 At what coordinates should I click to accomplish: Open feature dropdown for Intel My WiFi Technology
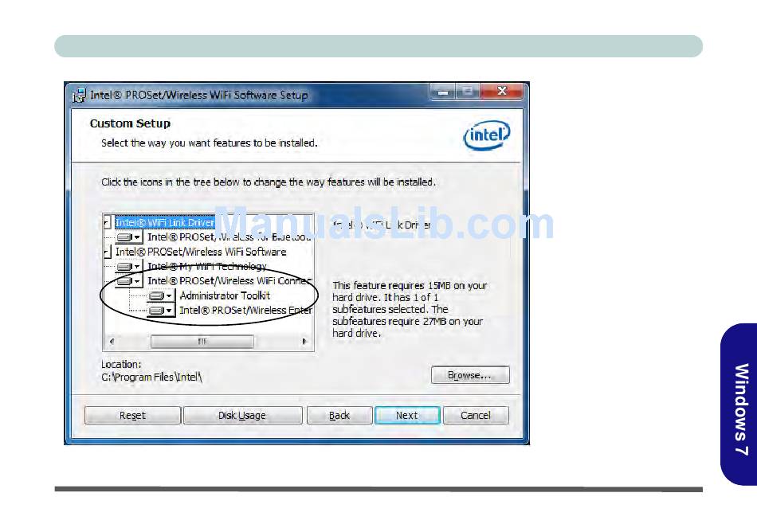[129, 266]
